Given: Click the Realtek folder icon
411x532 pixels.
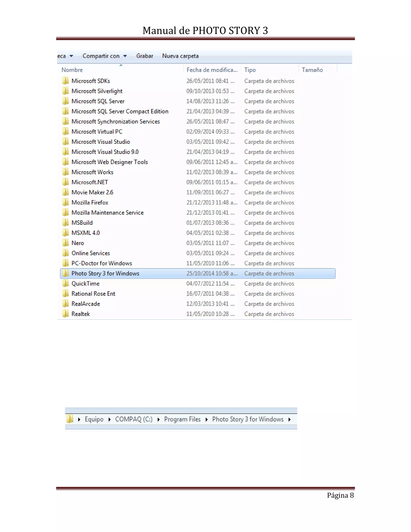Looking at the screenshot, I should pos(65,314).
